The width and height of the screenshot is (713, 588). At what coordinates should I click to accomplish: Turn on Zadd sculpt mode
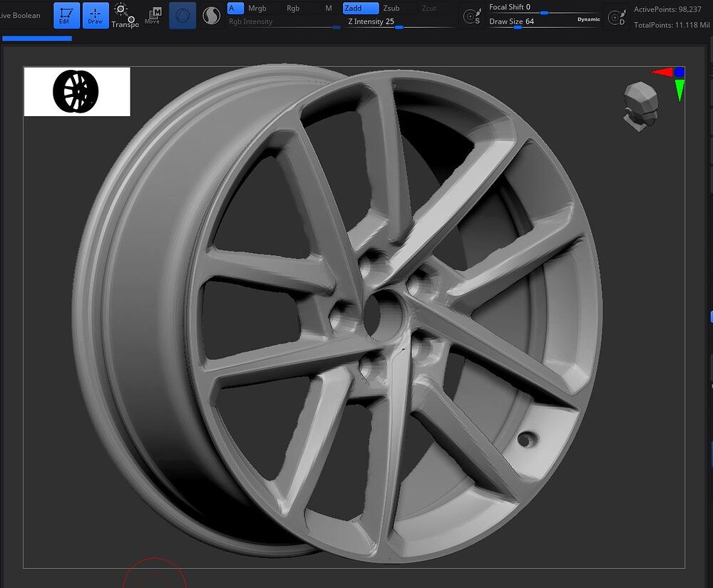pos(361,8)
